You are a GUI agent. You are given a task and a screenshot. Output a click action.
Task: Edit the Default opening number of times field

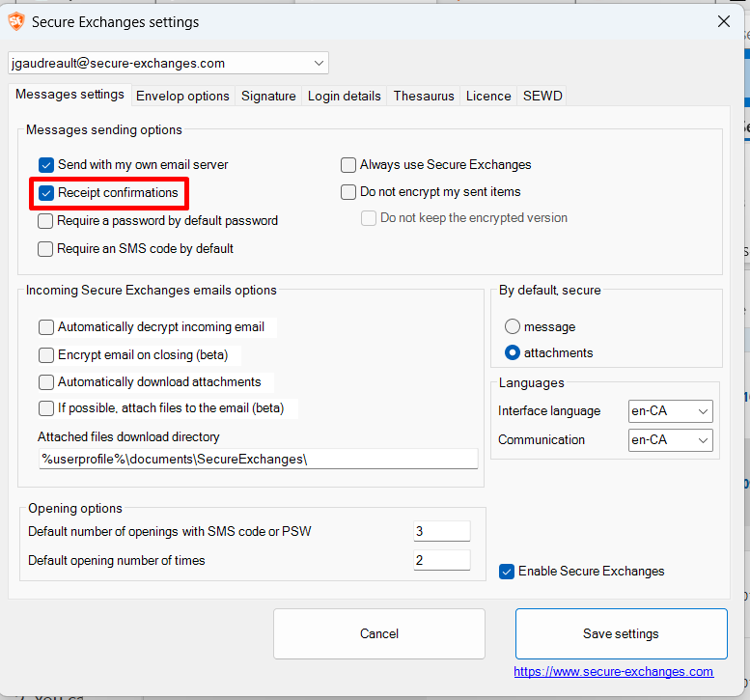[x=441, y=560]
